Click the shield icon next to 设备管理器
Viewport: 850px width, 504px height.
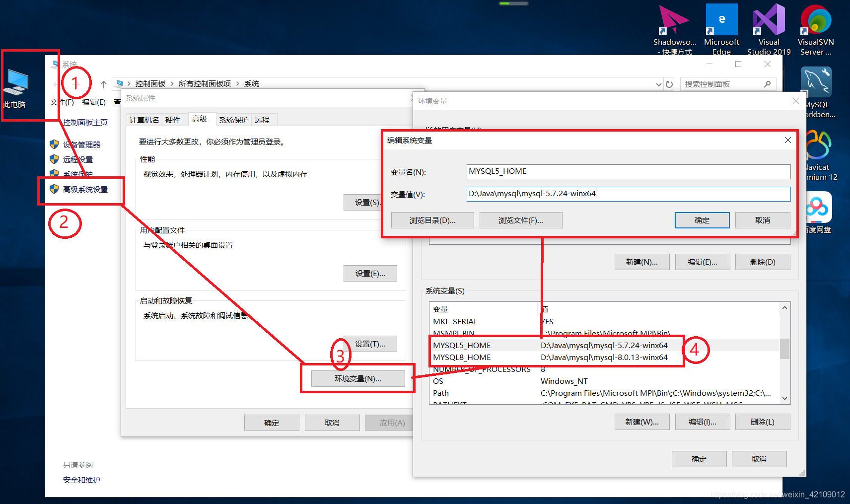tap(54, 144)
